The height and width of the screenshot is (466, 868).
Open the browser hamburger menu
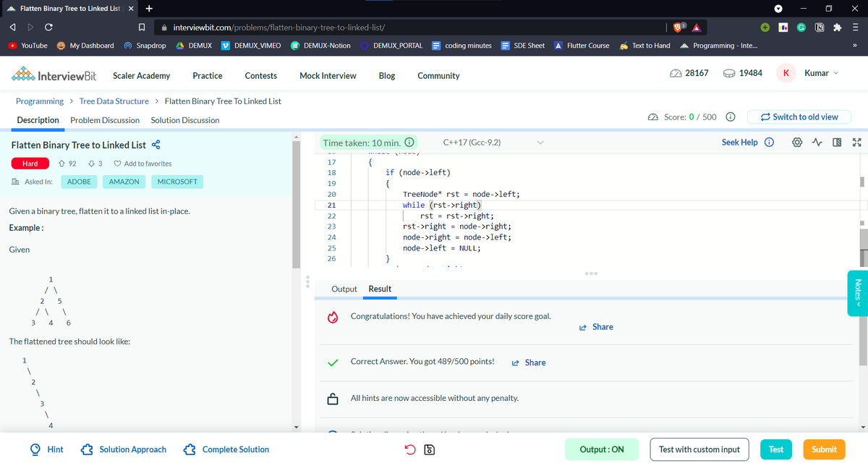855,27
